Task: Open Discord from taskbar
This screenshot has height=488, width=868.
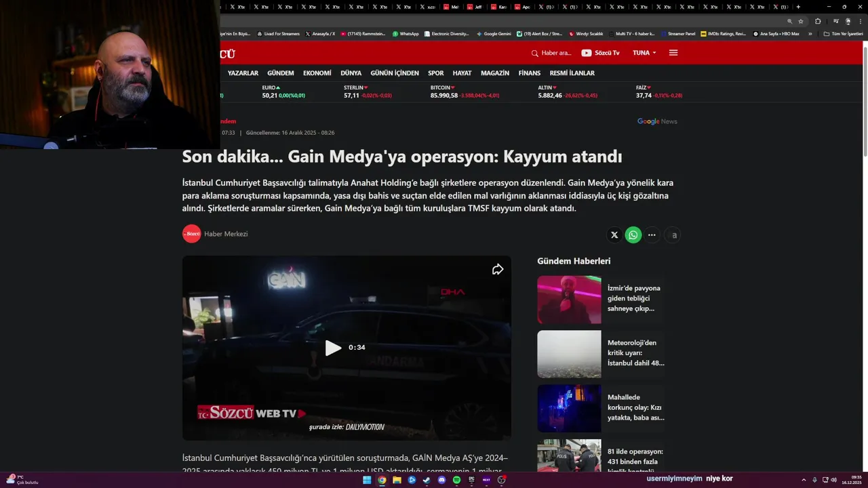Action: pyautogui.click(x=441, y=480)
